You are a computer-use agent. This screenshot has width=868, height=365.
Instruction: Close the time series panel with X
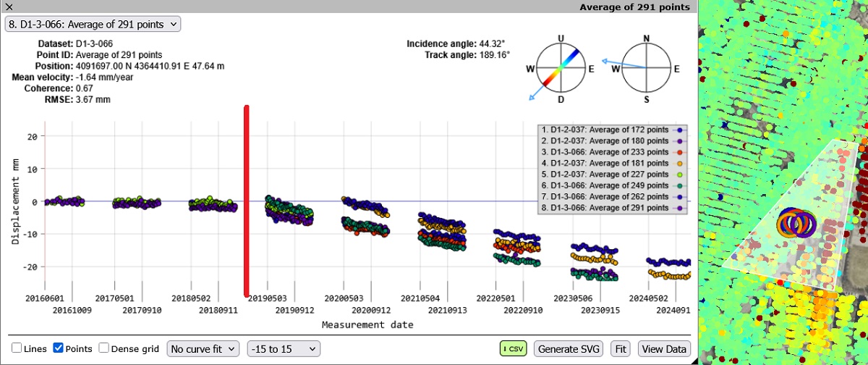(9, 7)
